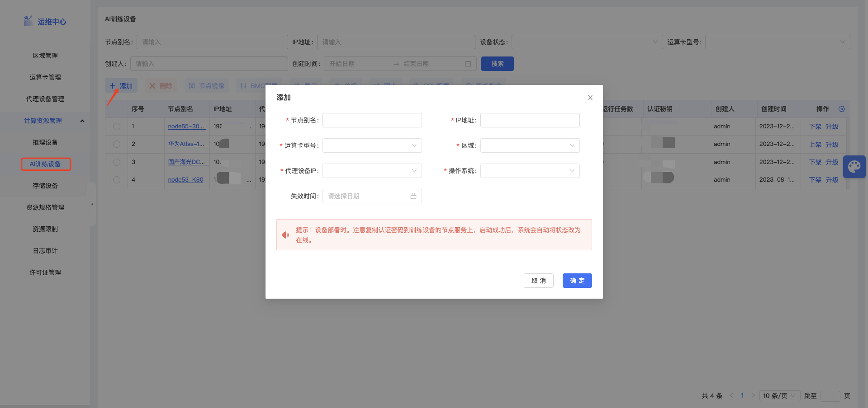The height and width of the screenshot is (408, 868).
Task: Select page 1 in the pagination
Action: [742, 395]
